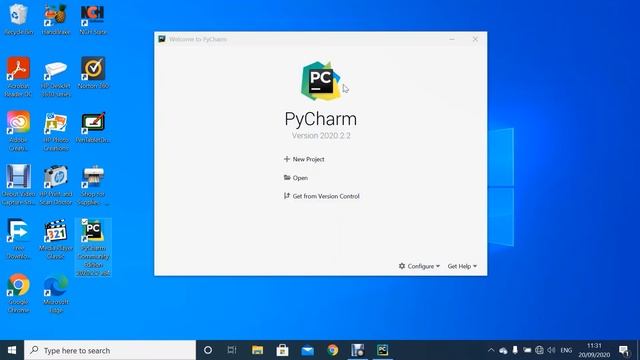Expand the Get Help dropdown

(462, 266)
